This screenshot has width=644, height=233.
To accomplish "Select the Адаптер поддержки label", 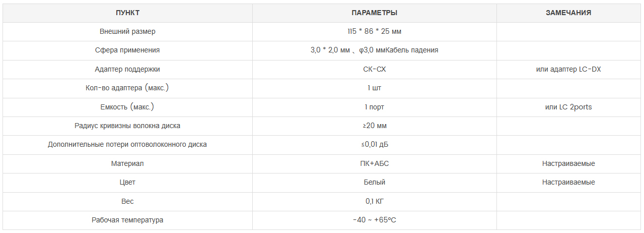I will coord(127,70).
